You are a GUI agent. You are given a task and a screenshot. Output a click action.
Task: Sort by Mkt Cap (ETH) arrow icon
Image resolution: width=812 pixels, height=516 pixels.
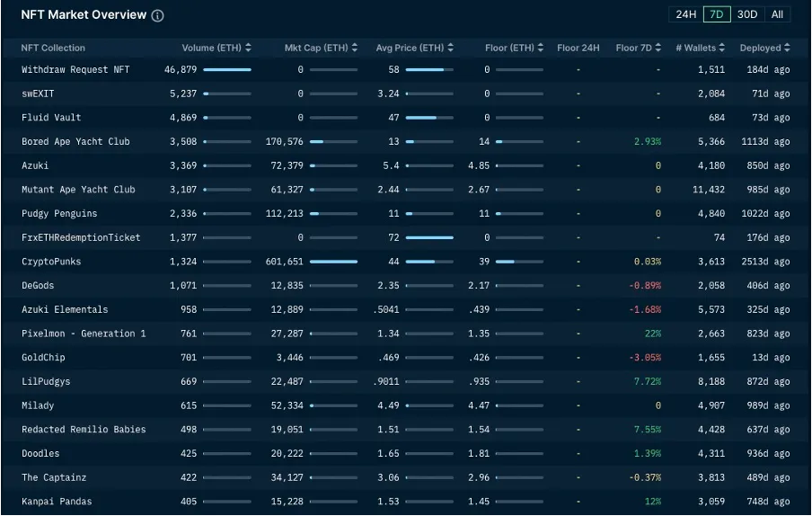(355, 48)
